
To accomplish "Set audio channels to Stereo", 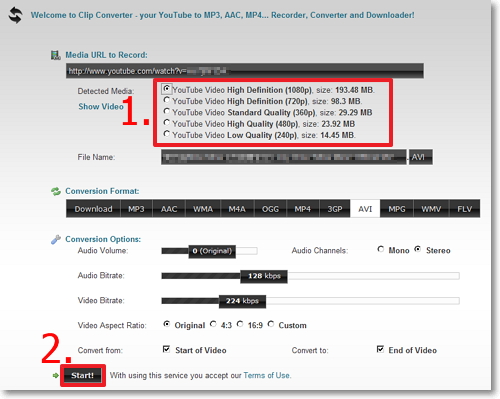I will pos(417,249).
